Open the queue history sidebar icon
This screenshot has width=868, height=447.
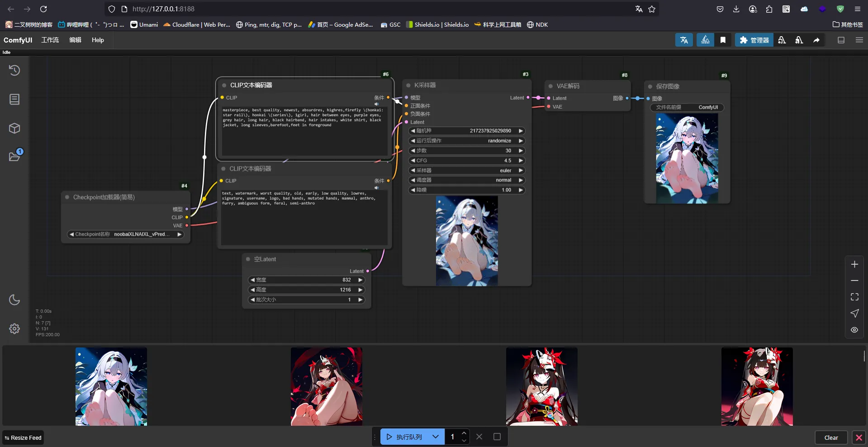point(14,70)
